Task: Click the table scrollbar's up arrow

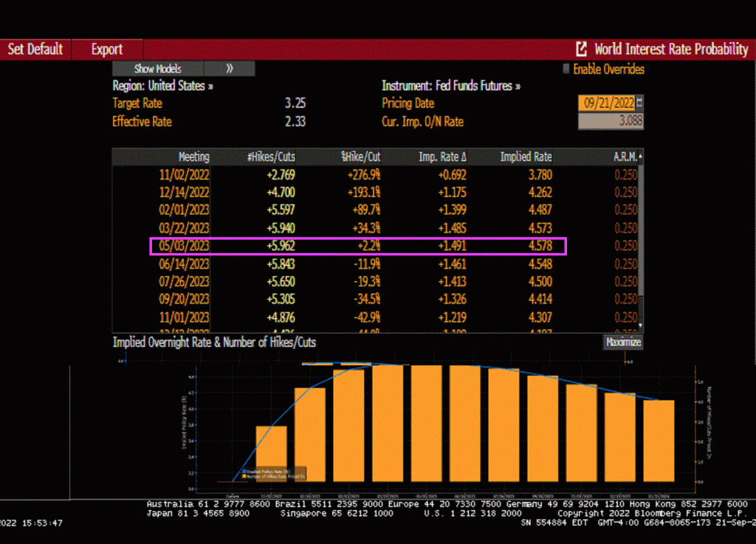Action: pyautogui.click(x=640, y=157)
